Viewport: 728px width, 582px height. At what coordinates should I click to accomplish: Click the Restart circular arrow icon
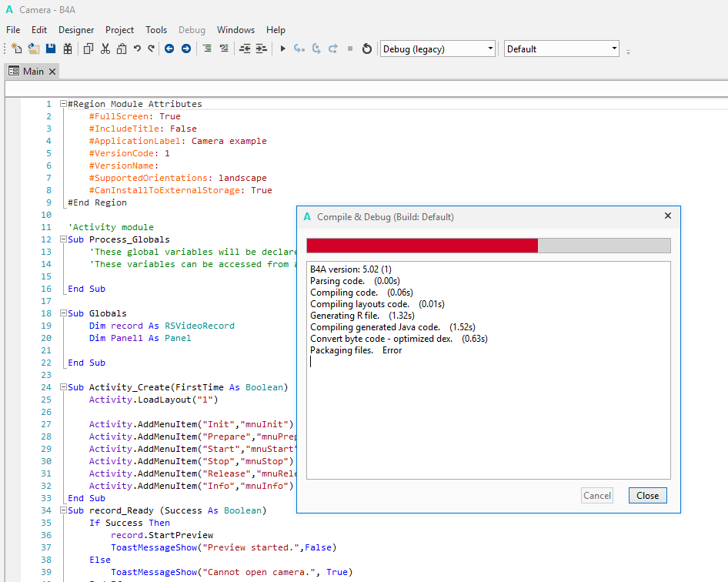click(367, 48)
